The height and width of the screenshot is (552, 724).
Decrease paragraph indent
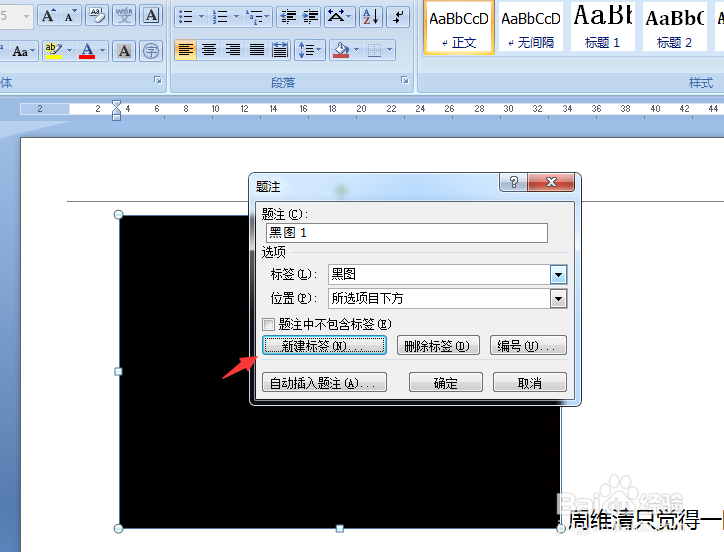(x=289, y=17)
